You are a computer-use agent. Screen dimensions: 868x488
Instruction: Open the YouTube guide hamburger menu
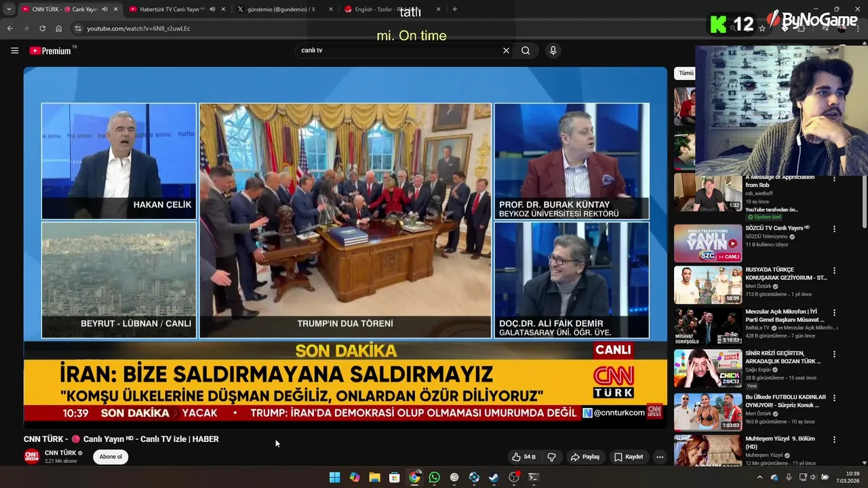pos(14,50)
